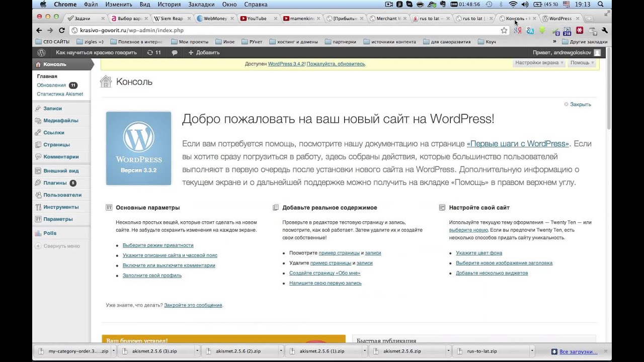Open the Закладки menu in menu bar
Viewport: 644px width, 362px height.
(x=201, y=5)
